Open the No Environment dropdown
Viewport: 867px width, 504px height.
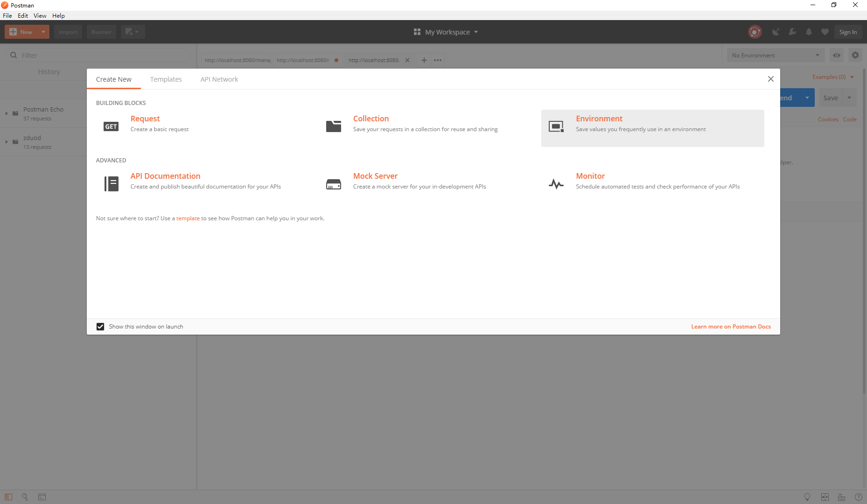[776, 55]
